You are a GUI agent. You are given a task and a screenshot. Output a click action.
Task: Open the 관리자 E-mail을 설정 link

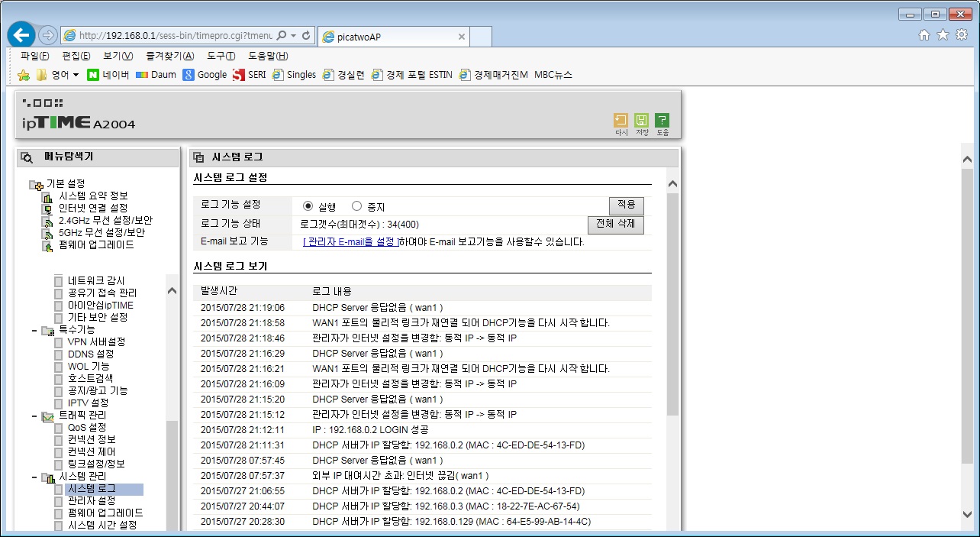[350, 241]
